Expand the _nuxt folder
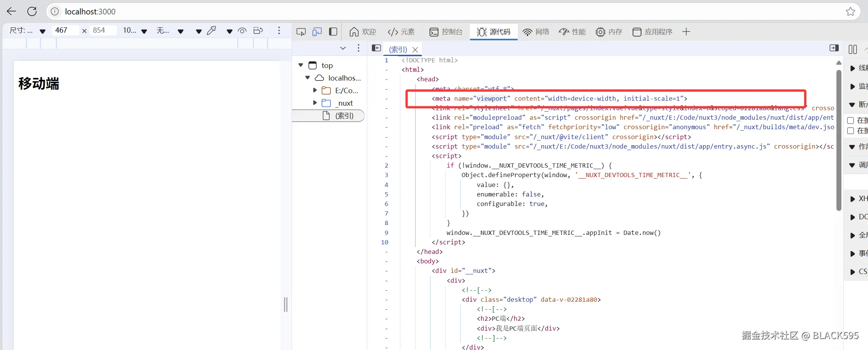 click(x=315, y=103)
